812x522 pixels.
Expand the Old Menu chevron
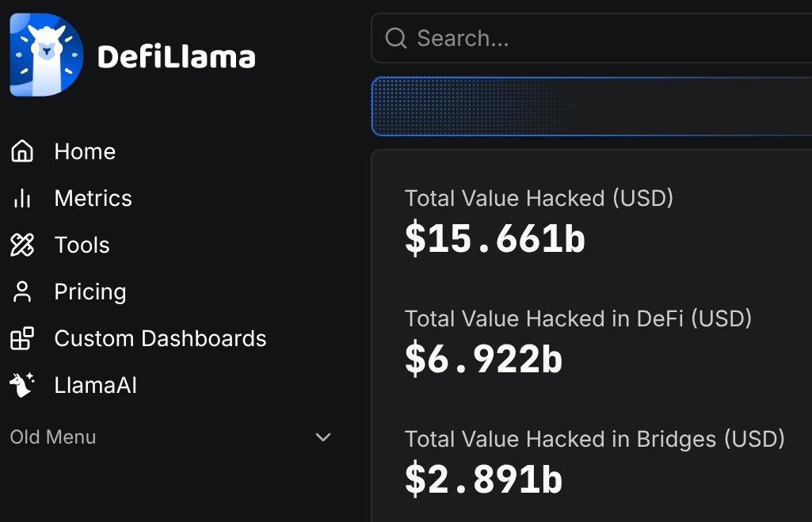323,437
